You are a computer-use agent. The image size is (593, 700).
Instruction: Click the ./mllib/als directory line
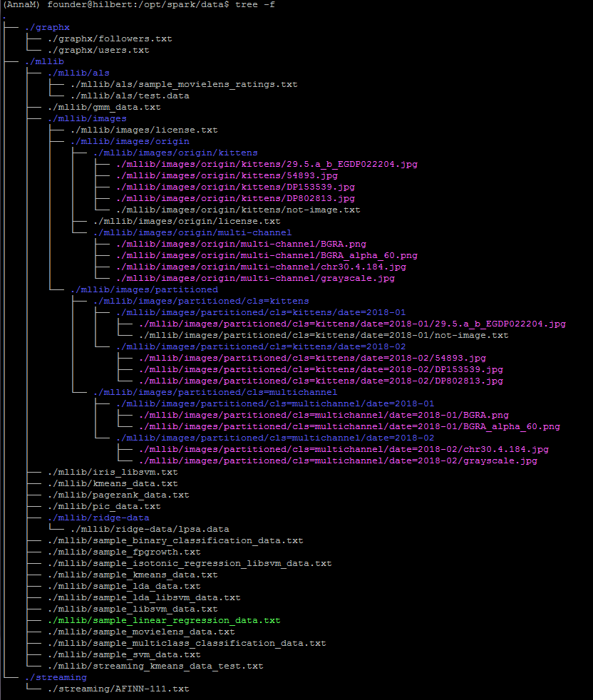point(78,73)
